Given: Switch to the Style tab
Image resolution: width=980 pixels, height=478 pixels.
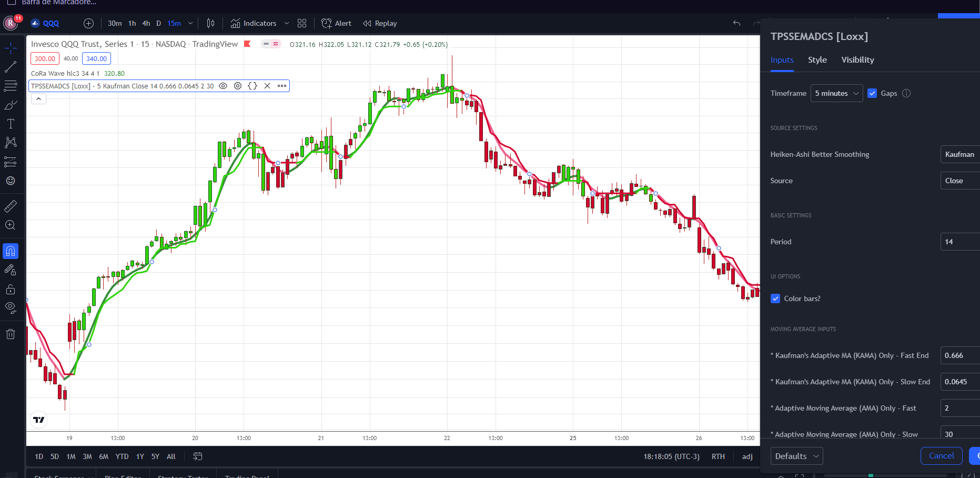Looking at the screenshot, I should 817,60.
